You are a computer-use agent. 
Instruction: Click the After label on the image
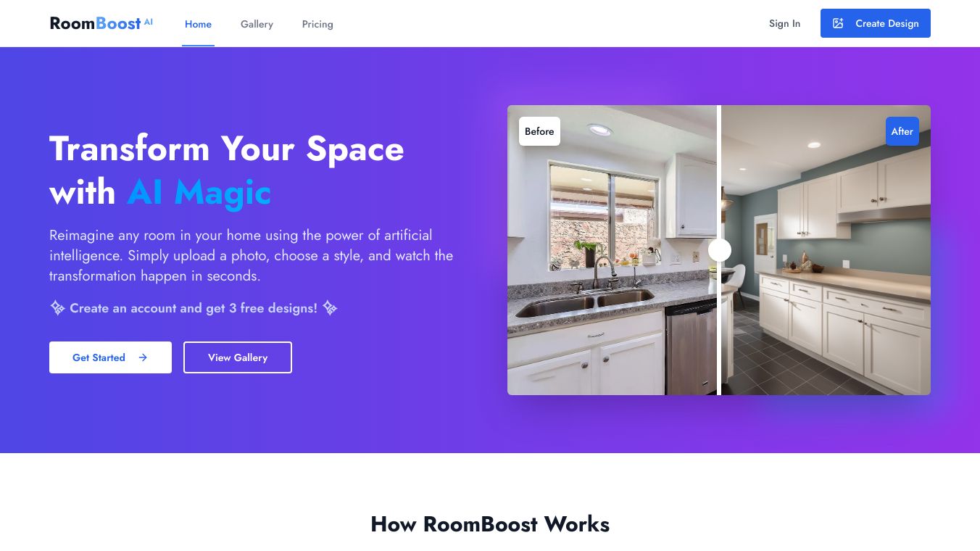[x=902, y=131]
